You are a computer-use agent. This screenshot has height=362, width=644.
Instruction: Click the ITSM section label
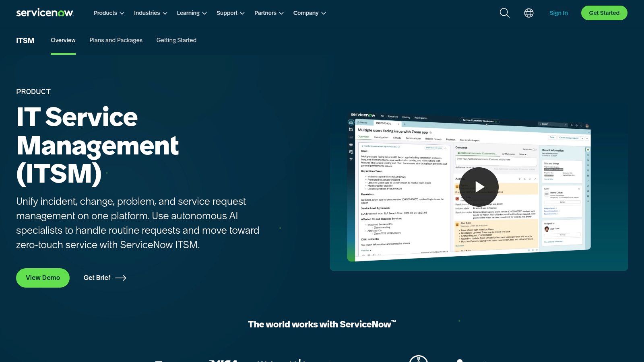tap(25, 41)
